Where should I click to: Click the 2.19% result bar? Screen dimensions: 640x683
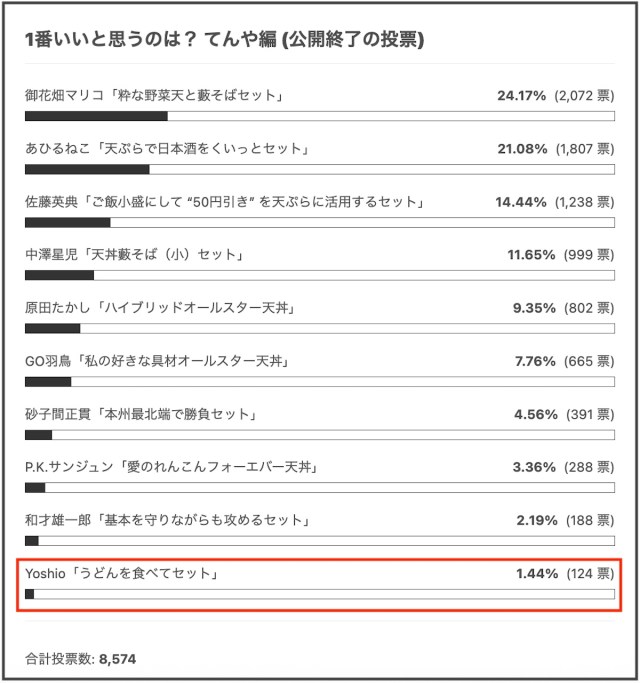click(x=320, y=541)
